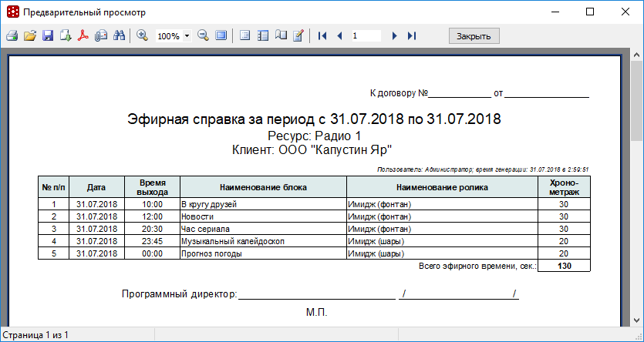Click the total value '130'
The height and width of the screenshot is (342, 644).
[x=565, y=266]
